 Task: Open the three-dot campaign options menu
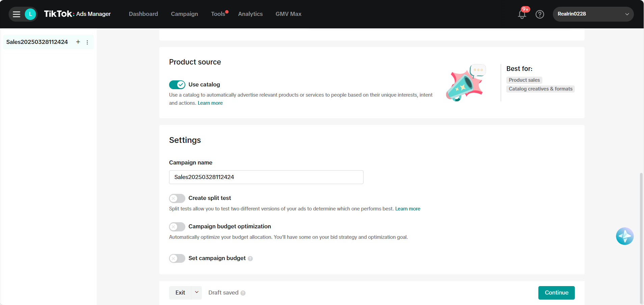pos(87,42)
